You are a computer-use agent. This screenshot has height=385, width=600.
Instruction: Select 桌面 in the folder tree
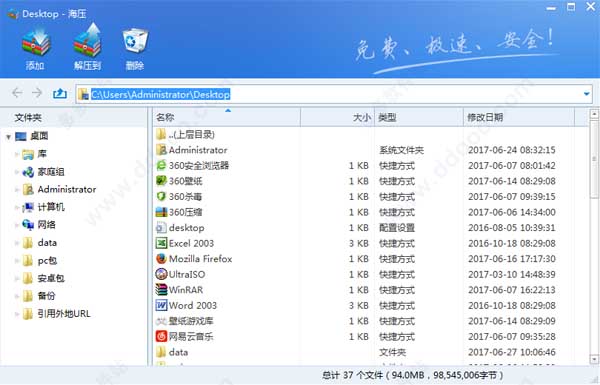click(x=39, y=136)
